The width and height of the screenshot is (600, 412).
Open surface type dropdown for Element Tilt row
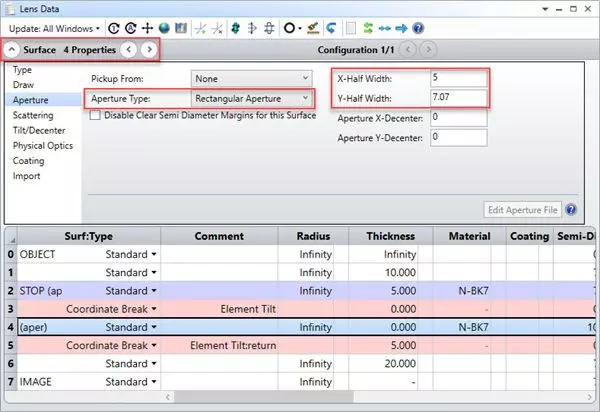tap(154, 310)
